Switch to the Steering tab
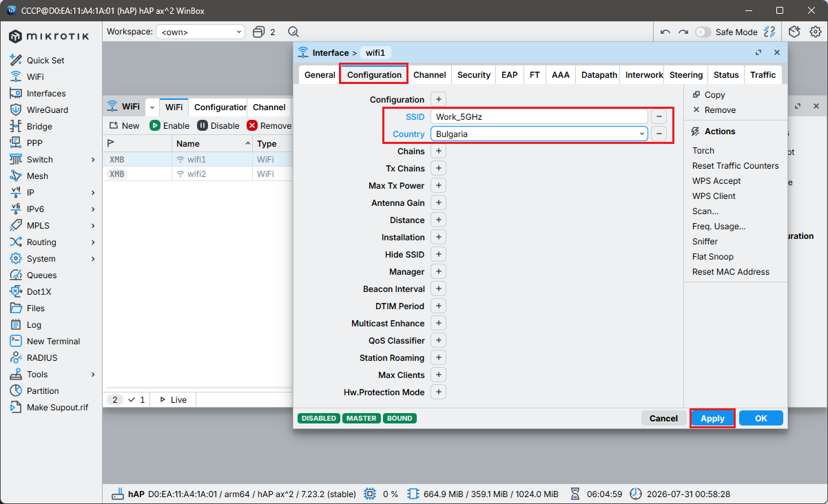Image resolution: width=828 pixels, height=504 pixels. coord(686,75)
